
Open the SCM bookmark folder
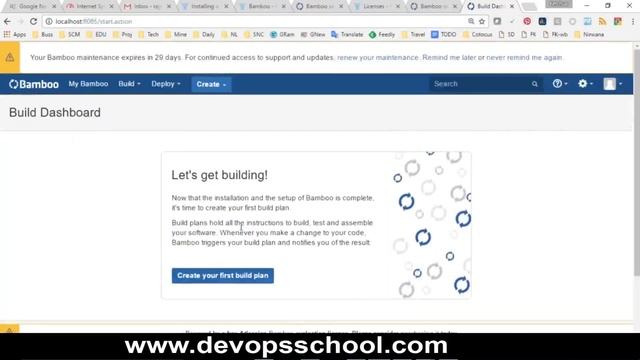click(70, 35)
